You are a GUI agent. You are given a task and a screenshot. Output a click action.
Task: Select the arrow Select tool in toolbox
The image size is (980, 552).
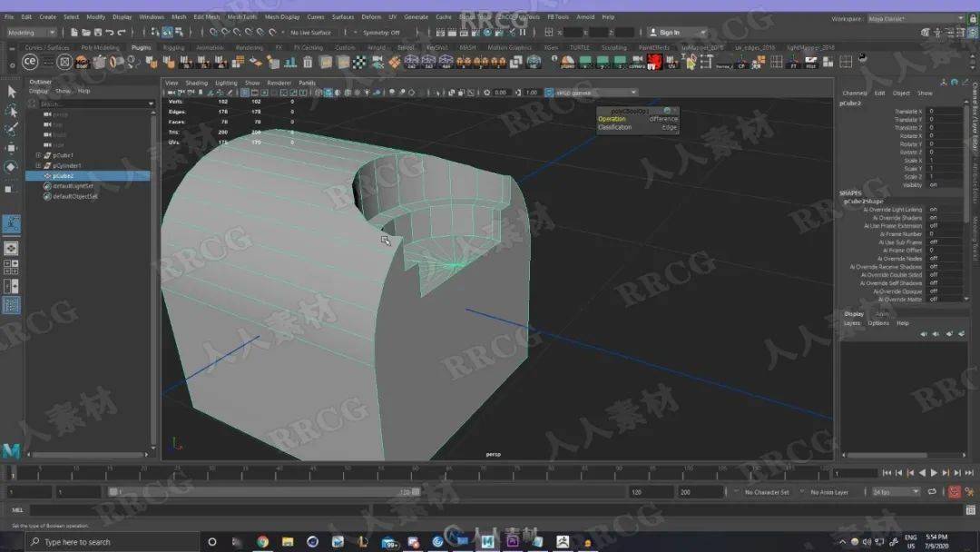point(11,92)
